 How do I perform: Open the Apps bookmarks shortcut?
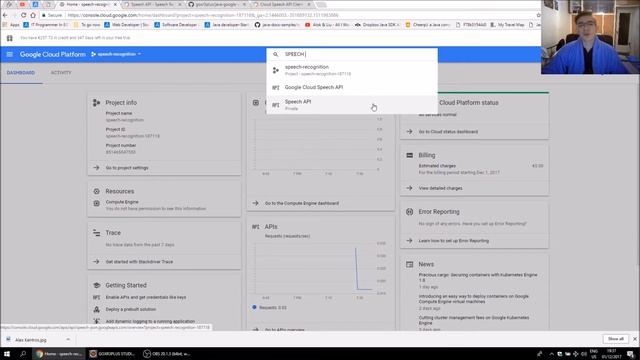coord(11,25)
